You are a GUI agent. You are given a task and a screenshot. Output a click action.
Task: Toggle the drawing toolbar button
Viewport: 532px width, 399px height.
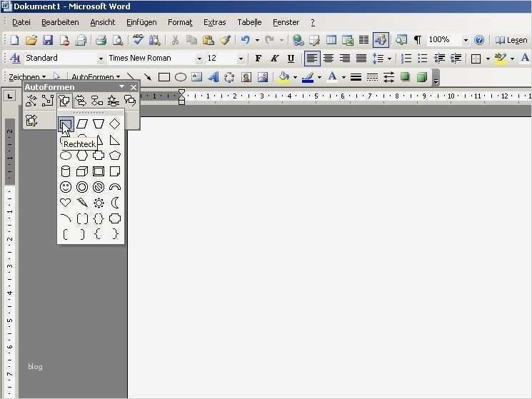(x=381, y=40)
